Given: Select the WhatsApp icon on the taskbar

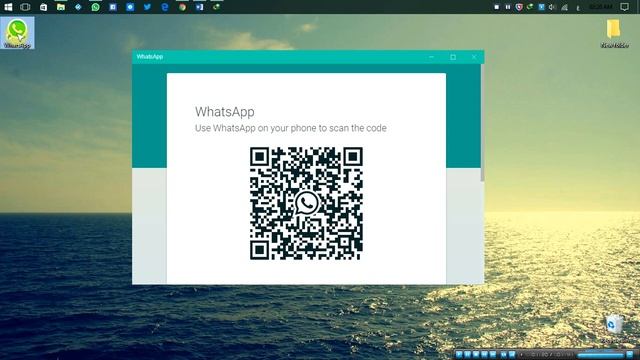Looking at the screenshot, I should tap(96, 7).
